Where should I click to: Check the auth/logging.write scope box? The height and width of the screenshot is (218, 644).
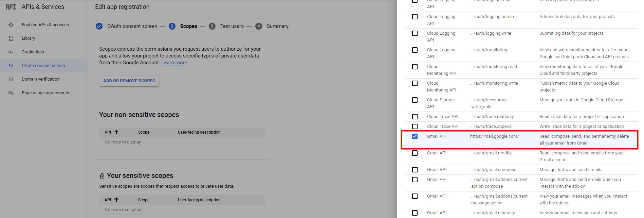point(415,33)
